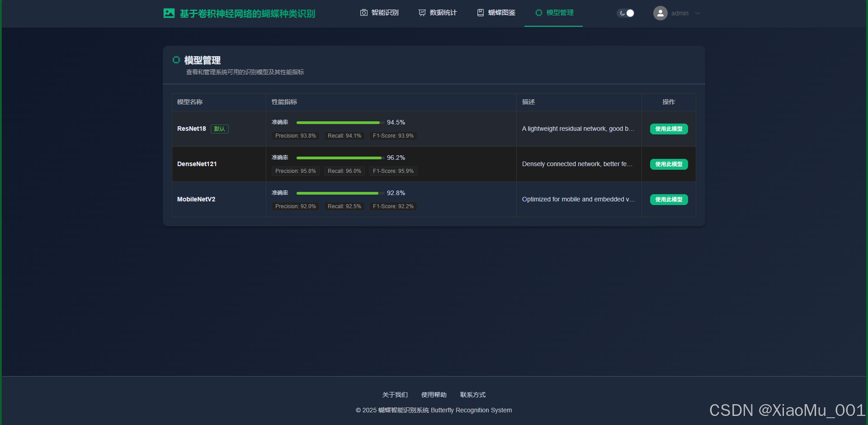Click the chip icon beside 模型管理 tab

(539, 13)
